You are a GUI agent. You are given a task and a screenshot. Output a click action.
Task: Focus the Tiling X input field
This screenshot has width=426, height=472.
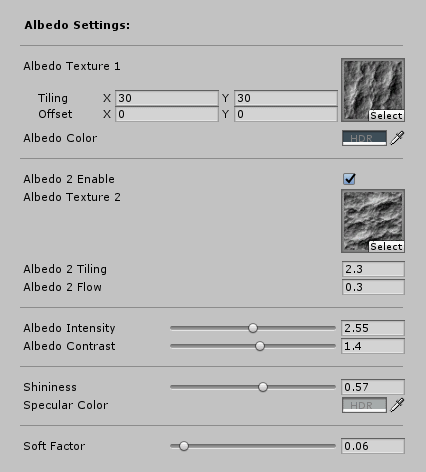[167, 98]
